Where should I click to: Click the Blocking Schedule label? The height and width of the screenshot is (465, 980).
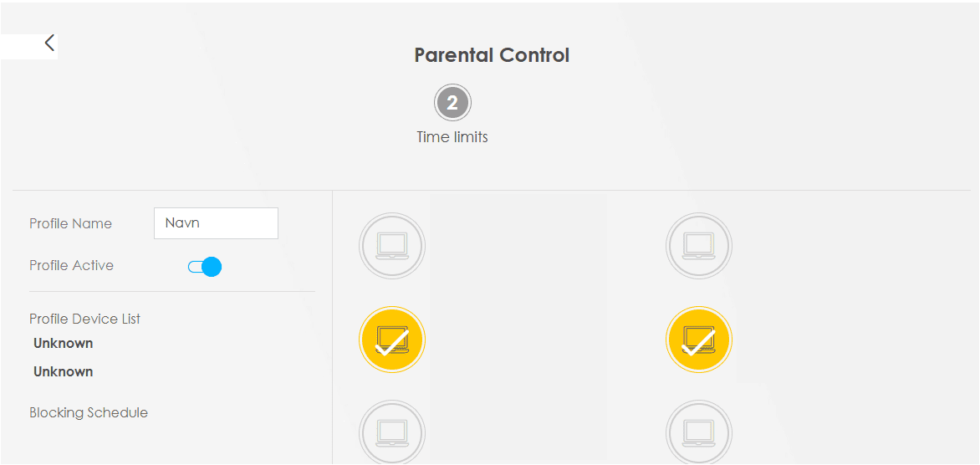[89, 412]
